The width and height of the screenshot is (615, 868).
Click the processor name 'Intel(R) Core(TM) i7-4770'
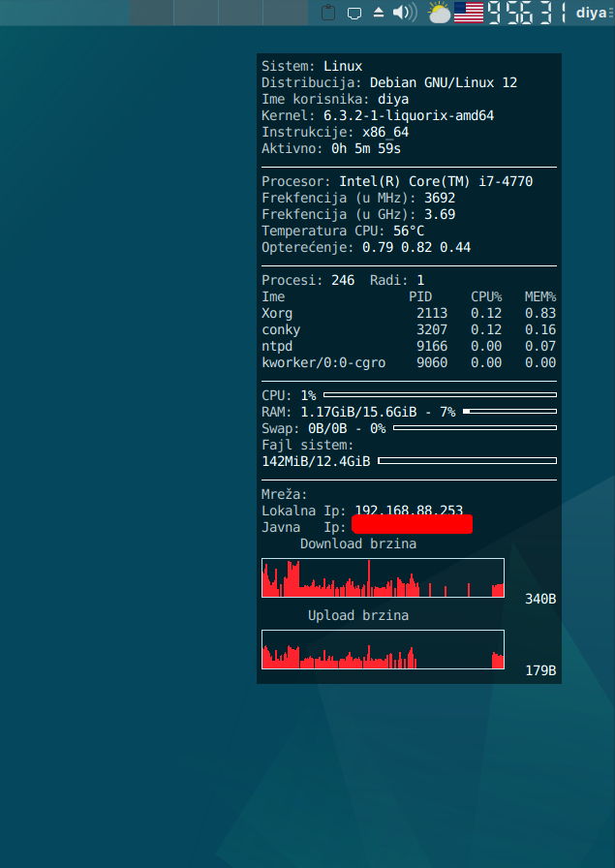436,181
